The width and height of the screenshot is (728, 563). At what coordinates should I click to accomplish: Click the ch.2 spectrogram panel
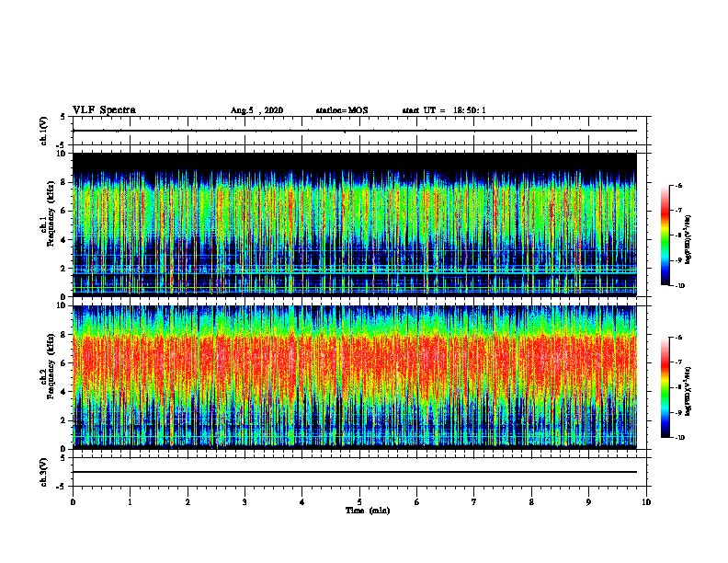pos(355,377)
